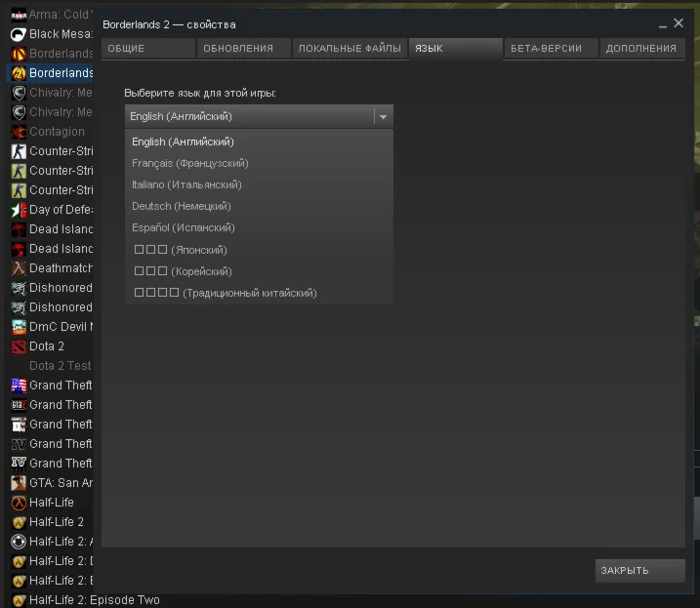Select English (Английский) in the list

pos(259,142)
